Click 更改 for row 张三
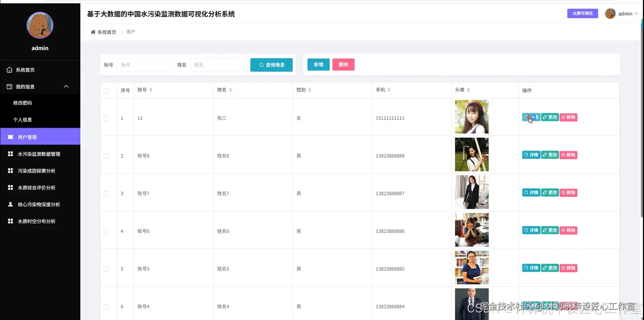This screenshot has height=320, width=644. 550,117
